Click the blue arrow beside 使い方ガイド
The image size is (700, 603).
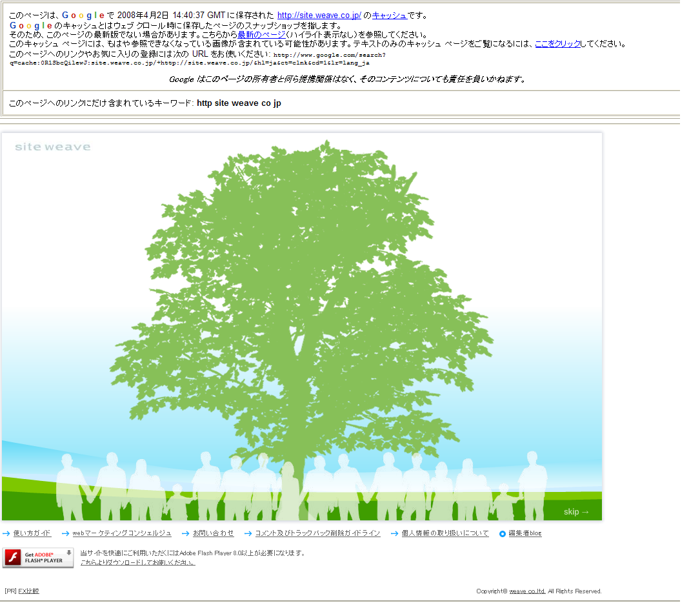point(6,533)
